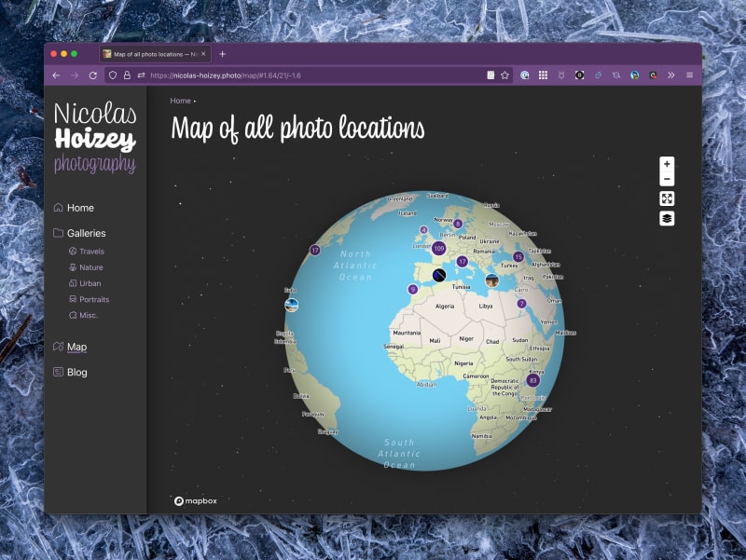Show more extensions with the double chevron
This screenshot has height=560, width=746.
point(670,75)
